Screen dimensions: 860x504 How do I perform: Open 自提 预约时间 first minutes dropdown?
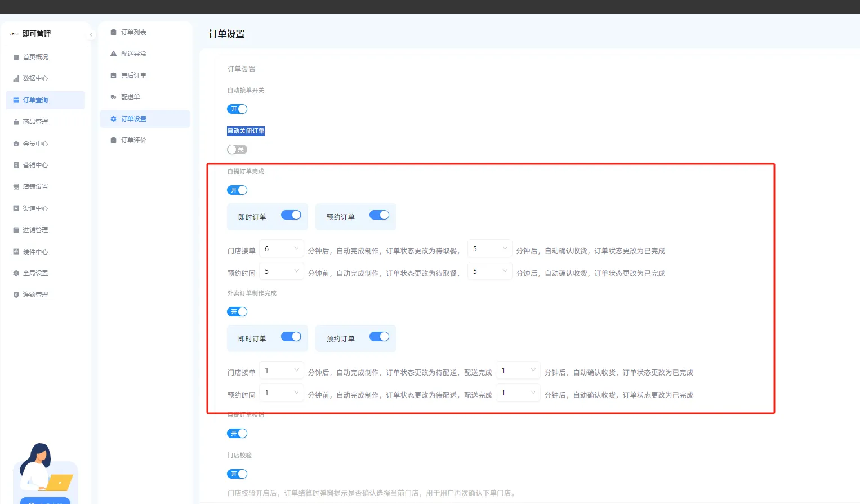point(282,271)
